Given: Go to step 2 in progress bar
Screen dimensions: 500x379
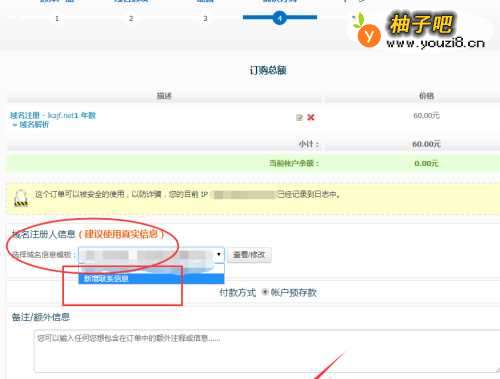Looking at the screenshot, I should (x=131, y=18).
